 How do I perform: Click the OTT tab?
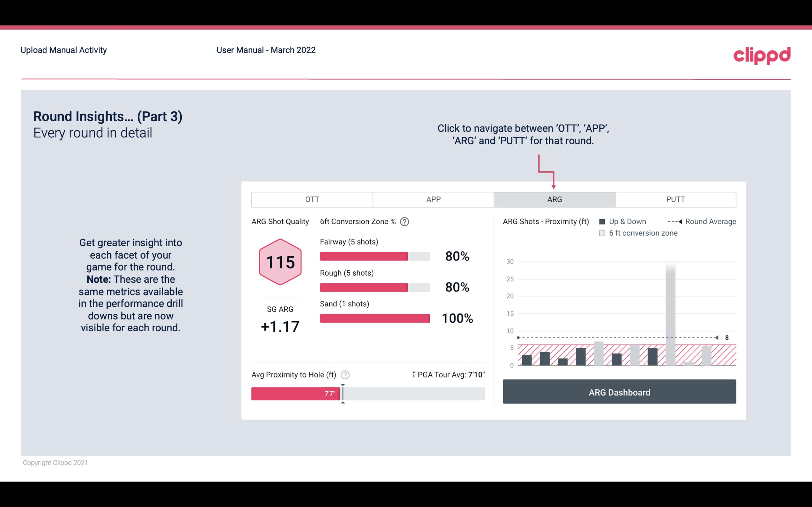(x=312, y=199)
